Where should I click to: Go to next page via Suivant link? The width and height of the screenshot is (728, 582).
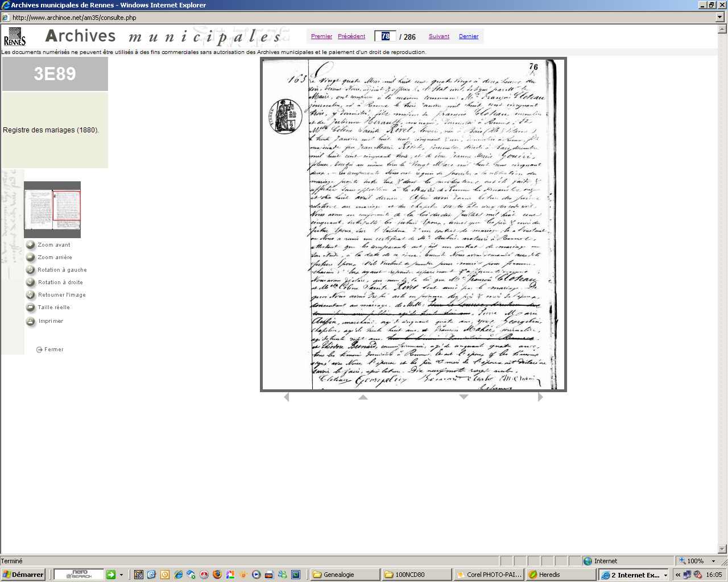click(x=439, y=36)
